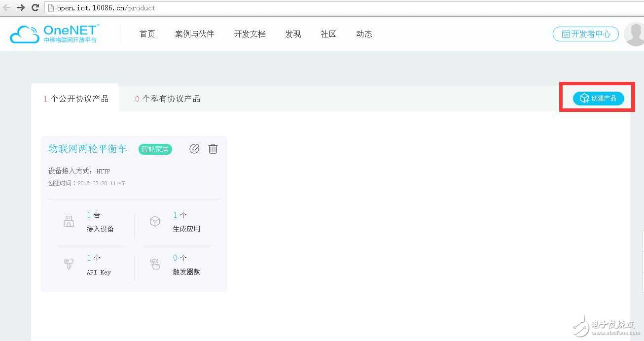Click the page icon in address bar
This screenshot has height=341, width=644.
(x=50, y=8)
